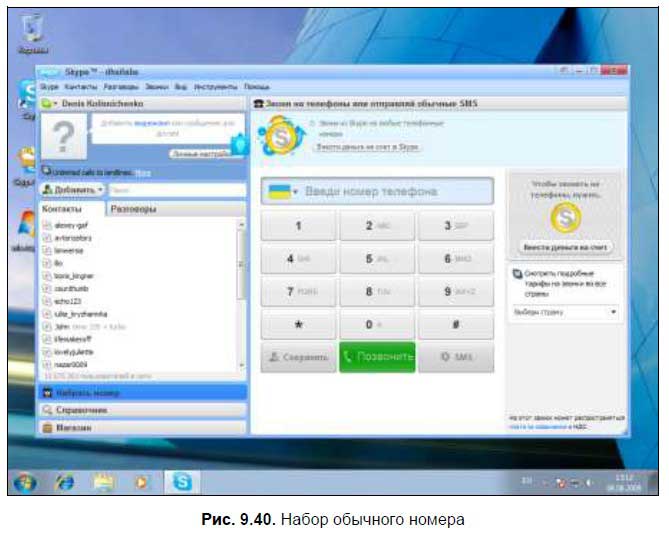Tap the hash key on the keypad
The height and width of the screenshot is (535, 669).
pyautogui.click(x=456, y=325)
